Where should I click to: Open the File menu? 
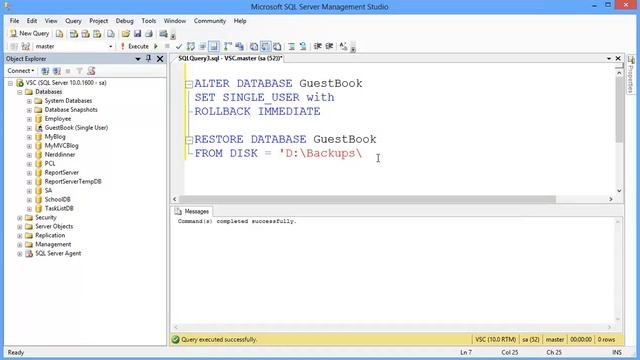point(14,21)
